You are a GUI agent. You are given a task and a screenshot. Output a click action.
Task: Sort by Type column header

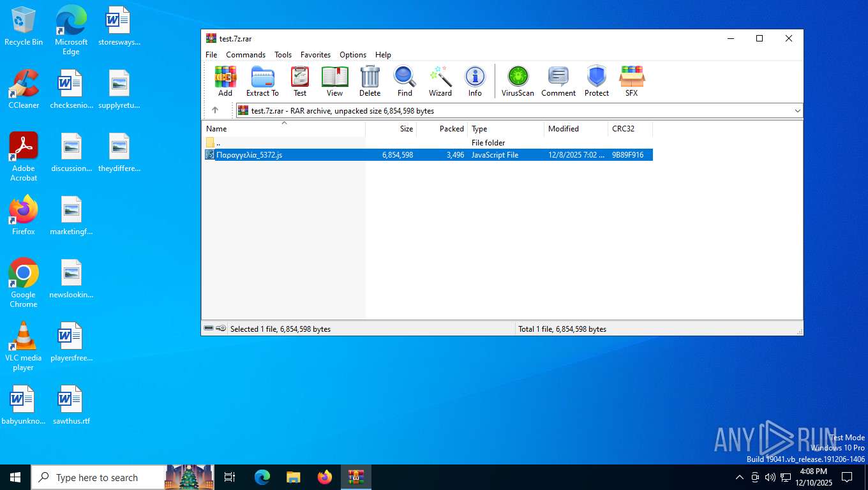tap(506, 129)
